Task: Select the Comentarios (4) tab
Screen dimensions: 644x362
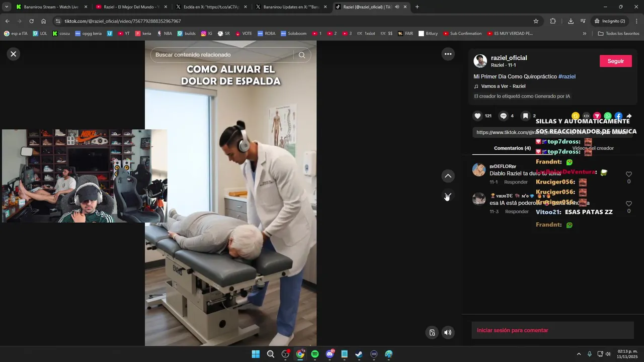Action: (512, 148)
